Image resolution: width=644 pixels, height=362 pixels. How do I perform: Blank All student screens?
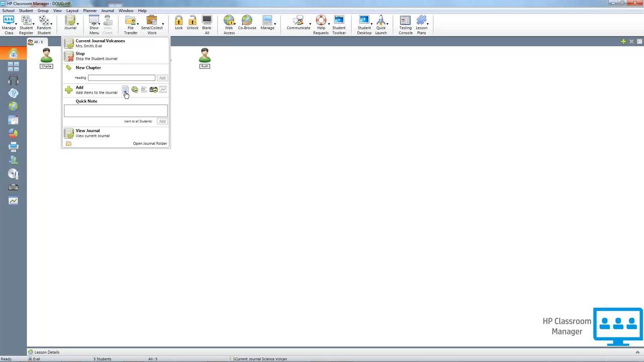pyautogui.click(x=207, y=25)
